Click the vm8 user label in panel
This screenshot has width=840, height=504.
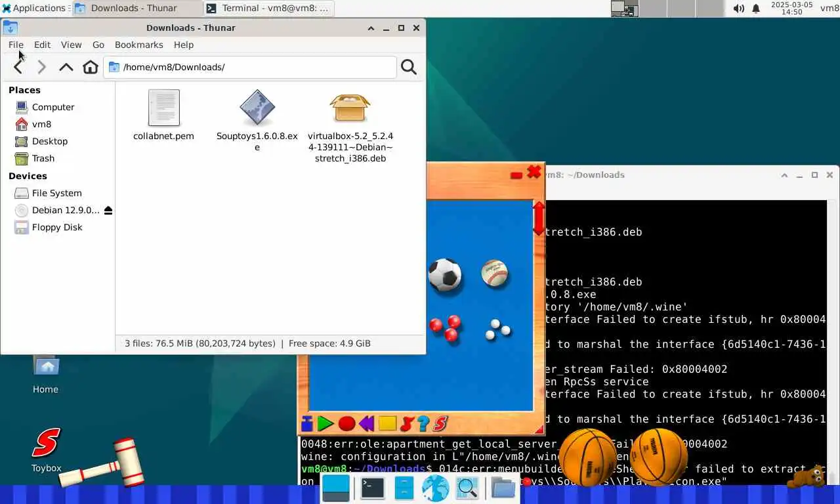click(x=829, y=8)
